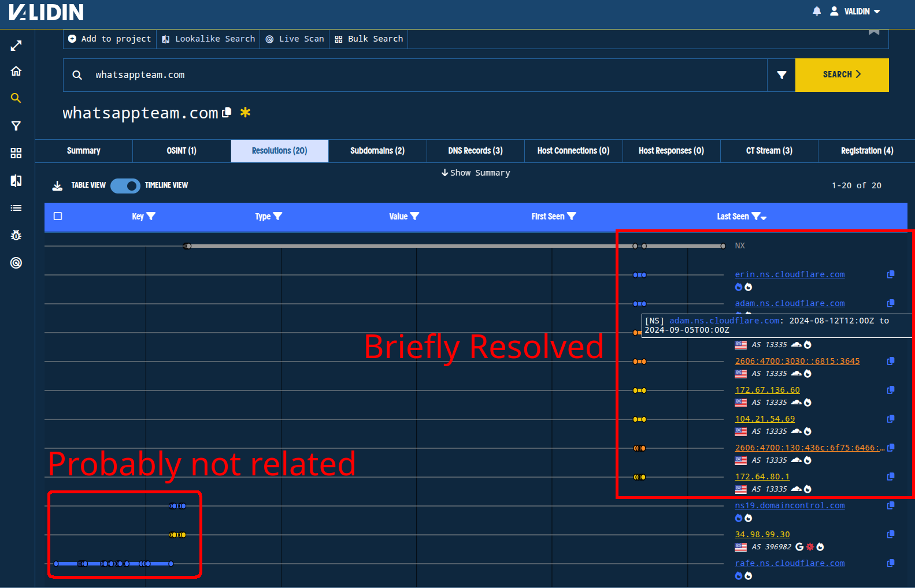
Task: Open search filter options funnel
Action: click(781, 75)
